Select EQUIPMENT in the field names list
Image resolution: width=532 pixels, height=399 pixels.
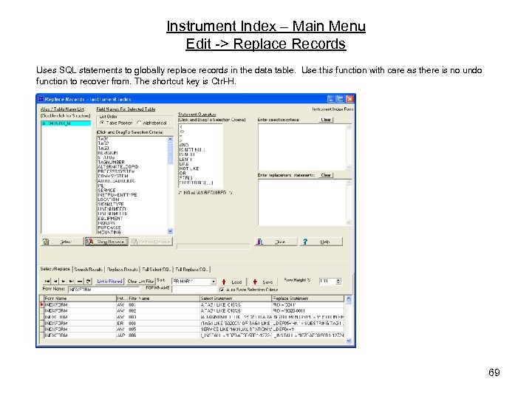click(110, 219)
